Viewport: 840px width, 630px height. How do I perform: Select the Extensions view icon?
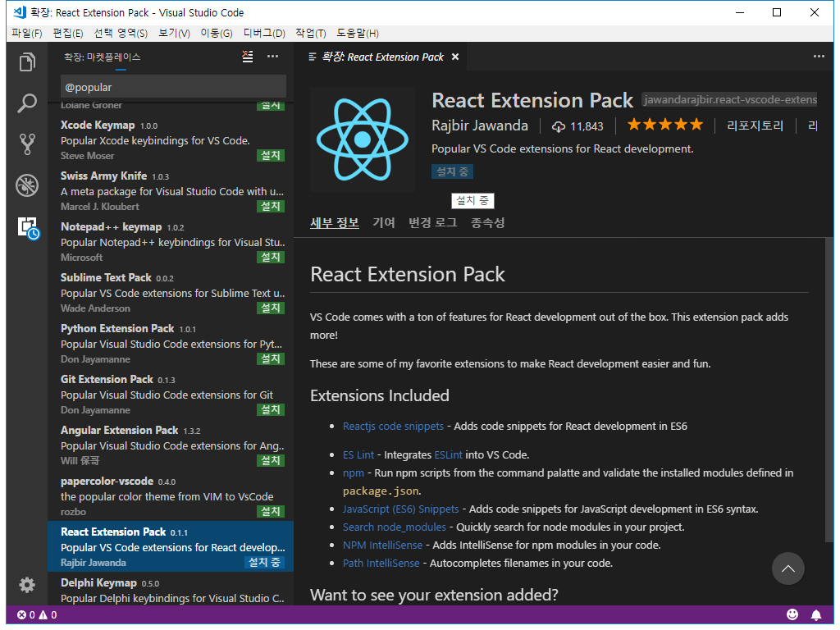[28, 228]
